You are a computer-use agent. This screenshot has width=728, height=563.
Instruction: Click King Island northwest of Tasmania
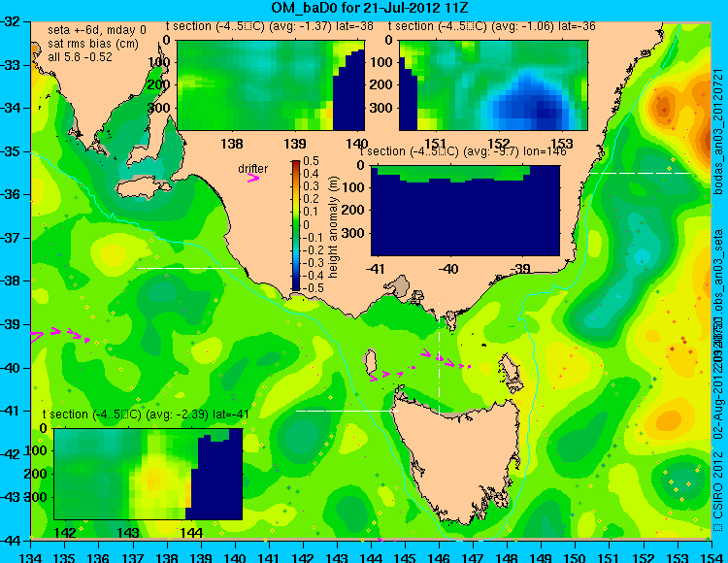[370, 362]
